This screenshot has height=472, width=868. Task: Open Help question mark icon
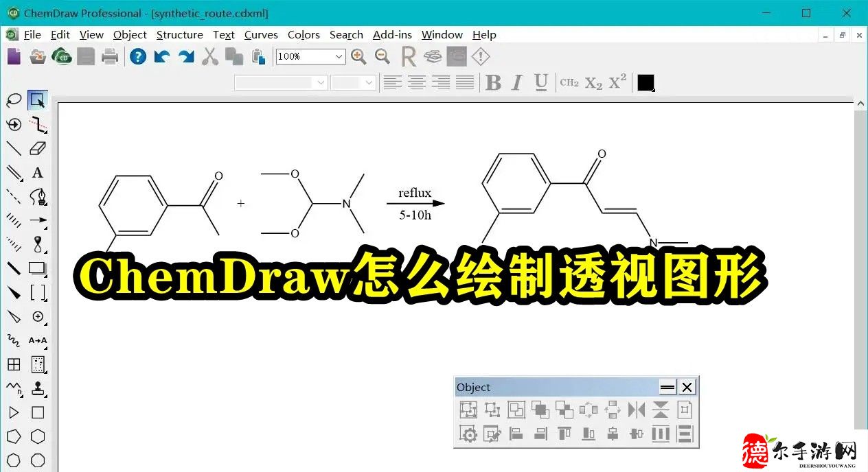[x=138, y=56]
